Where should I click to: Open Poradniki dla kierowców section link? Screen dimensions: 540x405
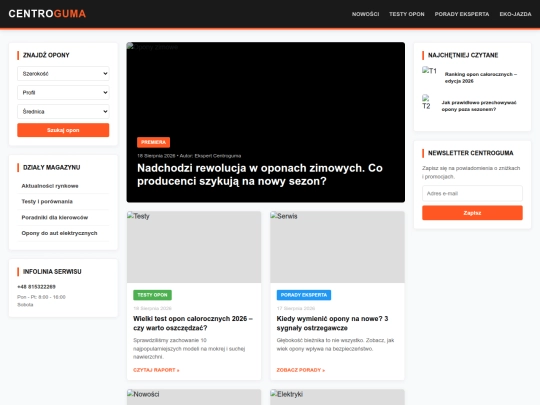(54, 217)
